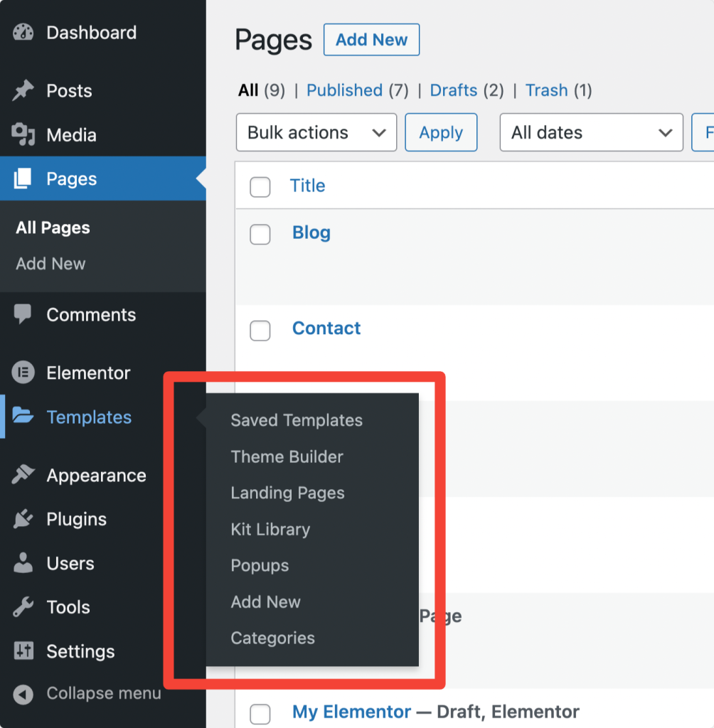Show All pages filter link
Screen dimensions: 714x728
coord(248,90)
